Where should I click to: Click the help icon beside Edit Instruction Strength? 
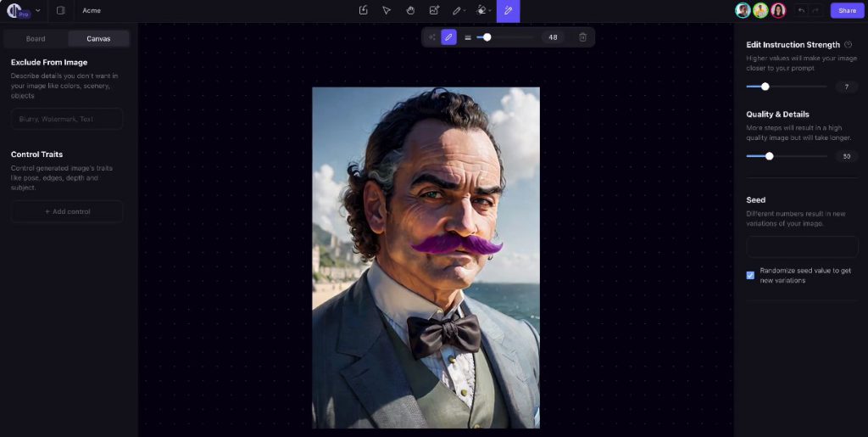(849, 44)
